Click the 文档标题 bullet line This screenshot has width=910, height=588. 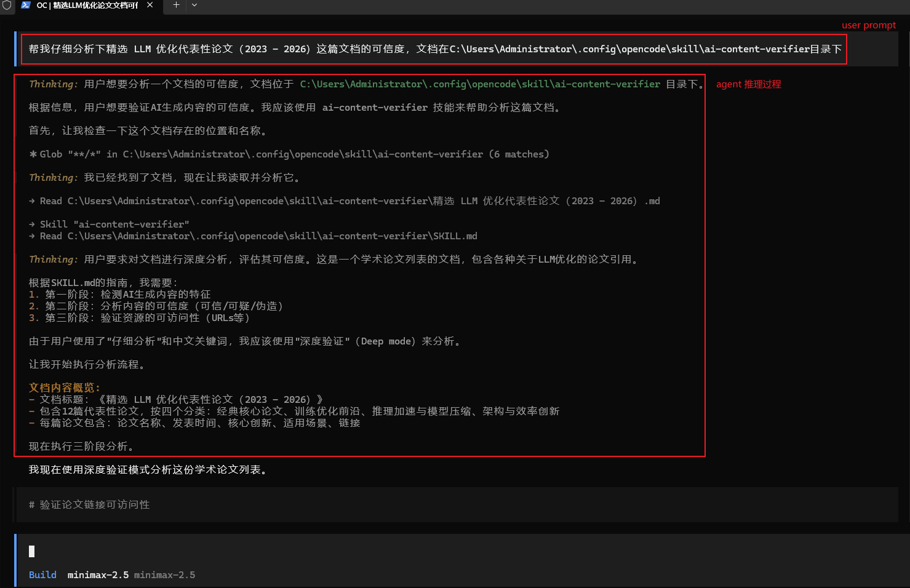point(176,400)
